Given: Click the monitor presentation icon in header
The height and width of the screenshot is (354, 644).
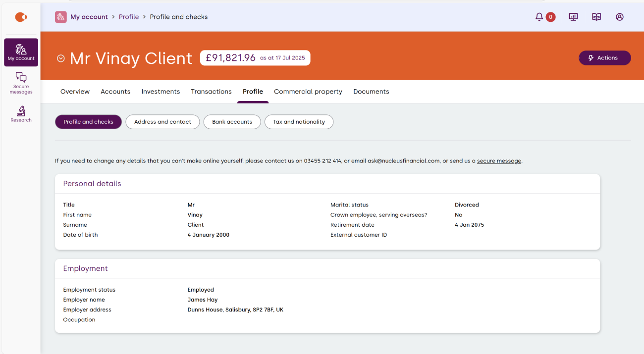Looking at the screenshot, I should [x=573, y=17].
